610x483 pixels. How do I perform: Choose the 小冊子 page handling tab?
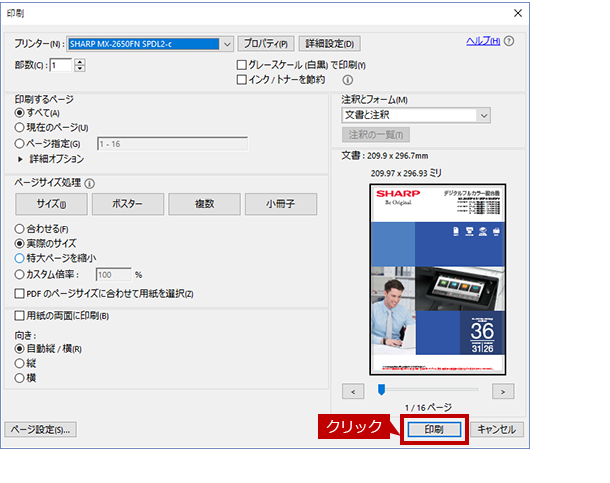(281, 204)
